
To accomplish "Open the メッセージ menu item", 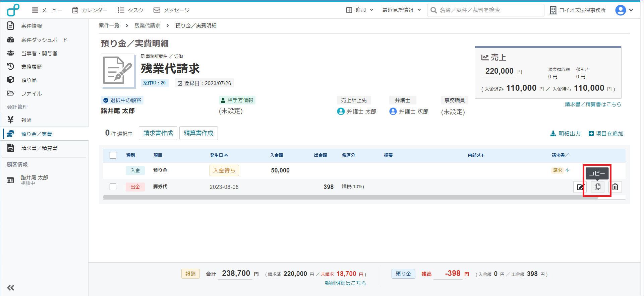I will [x=172, y=10].
